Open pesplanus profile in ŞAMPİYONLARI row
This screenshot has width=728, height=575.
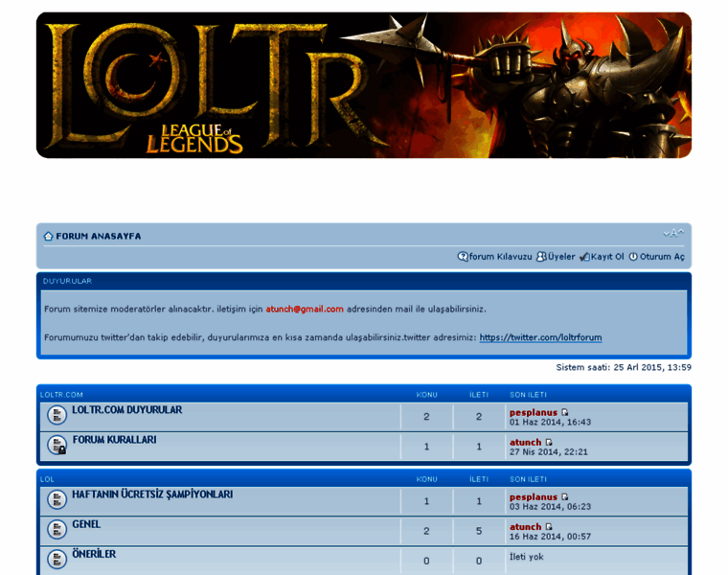(533, 497)
